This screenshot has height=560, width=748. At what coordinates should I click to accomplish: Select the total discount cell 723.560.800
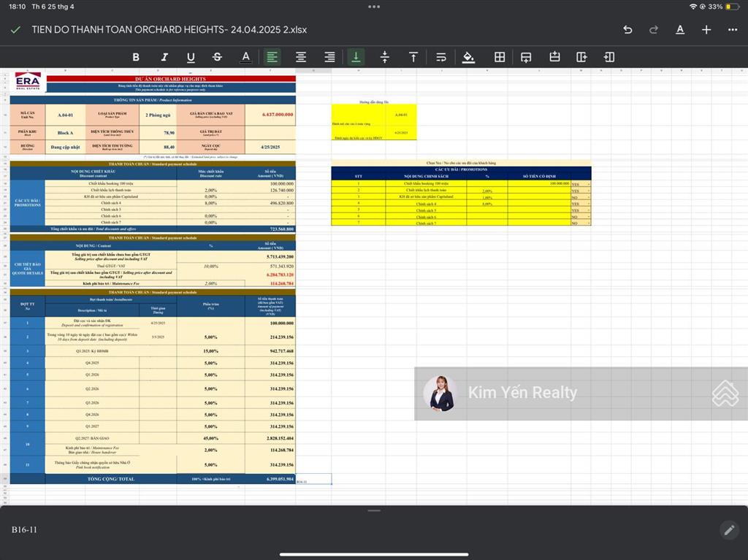270,229
